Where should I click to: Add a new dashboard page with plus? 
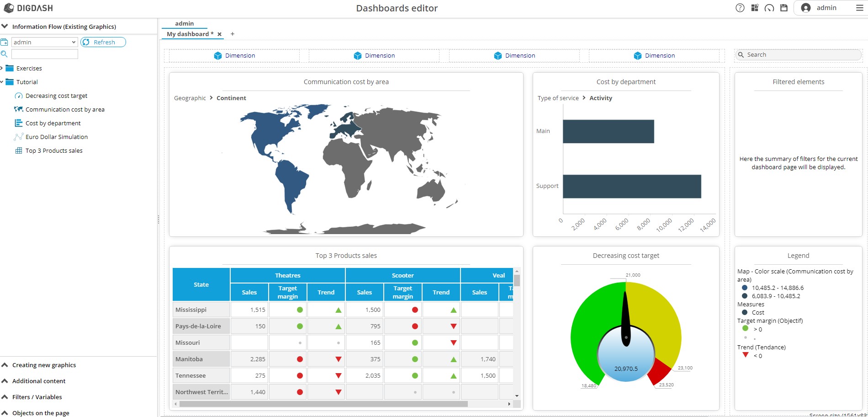tap(233, 34)
